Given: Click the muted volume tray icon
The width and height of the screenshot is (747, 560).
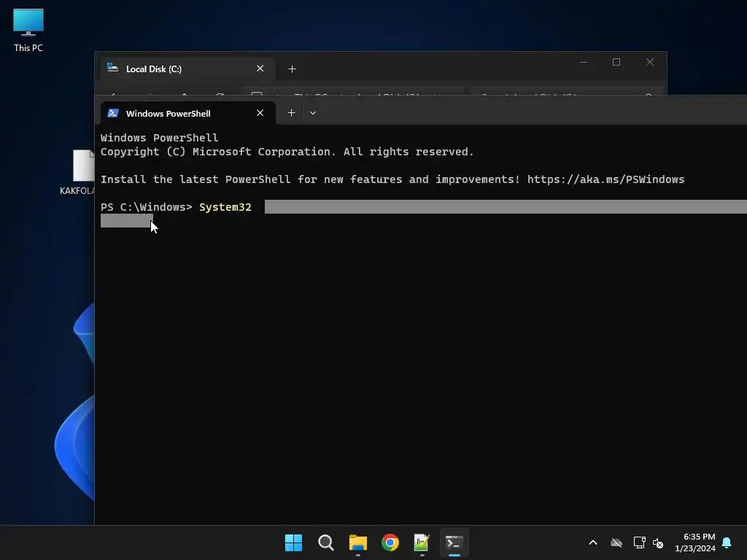Looking at the screenshot, I should tap(658, 542).
